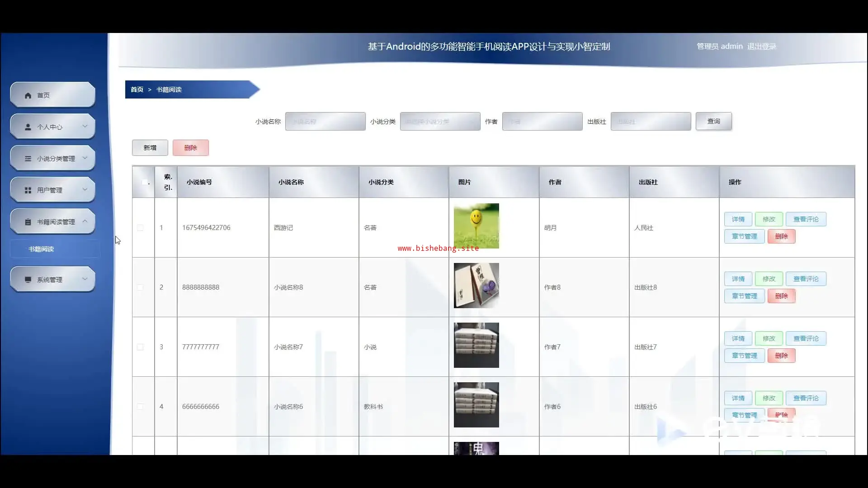Image resolution: width=868 pixels, height=488 pixels.
Task: Open the 小说分类 filter dropdown
Action: (440, 122)
